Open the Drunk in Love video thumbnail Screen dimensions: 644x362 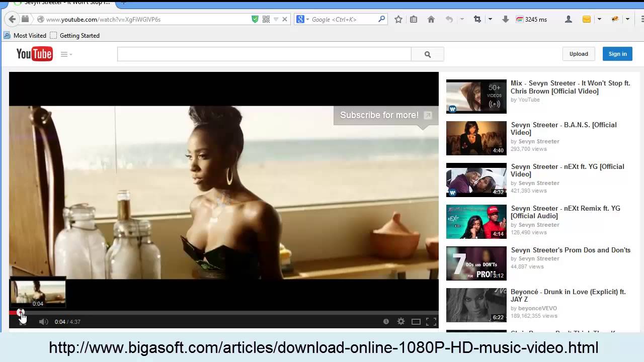tap(476, 305)
